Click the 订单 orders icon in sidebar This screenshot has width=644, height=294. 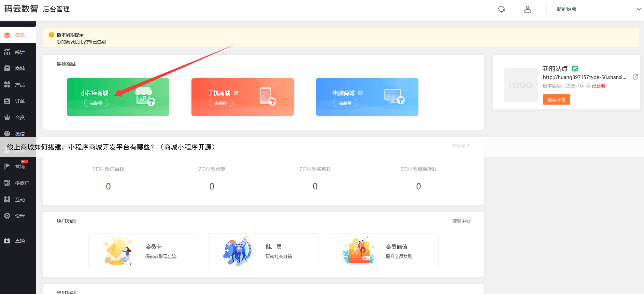(x=7, y=101)
